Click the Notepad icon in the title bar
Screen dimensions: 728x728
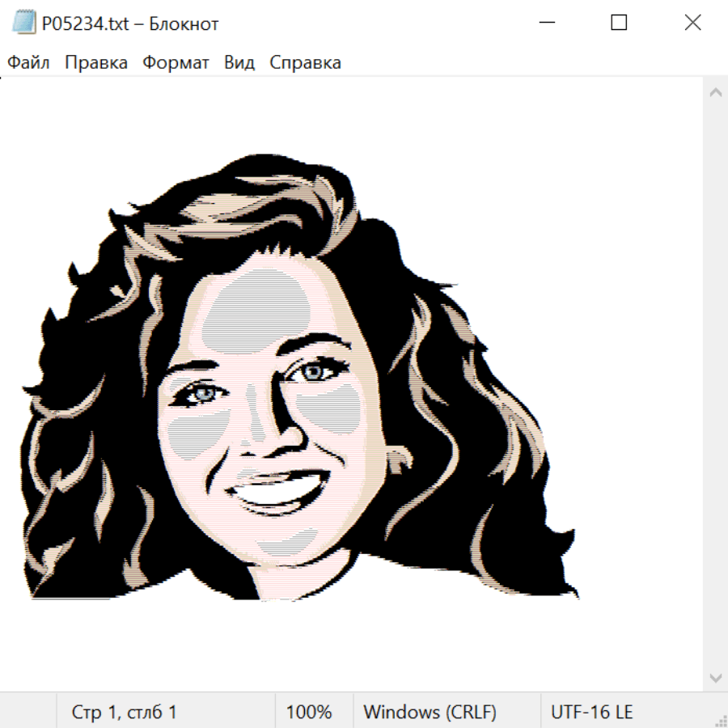tap(24, 23)
